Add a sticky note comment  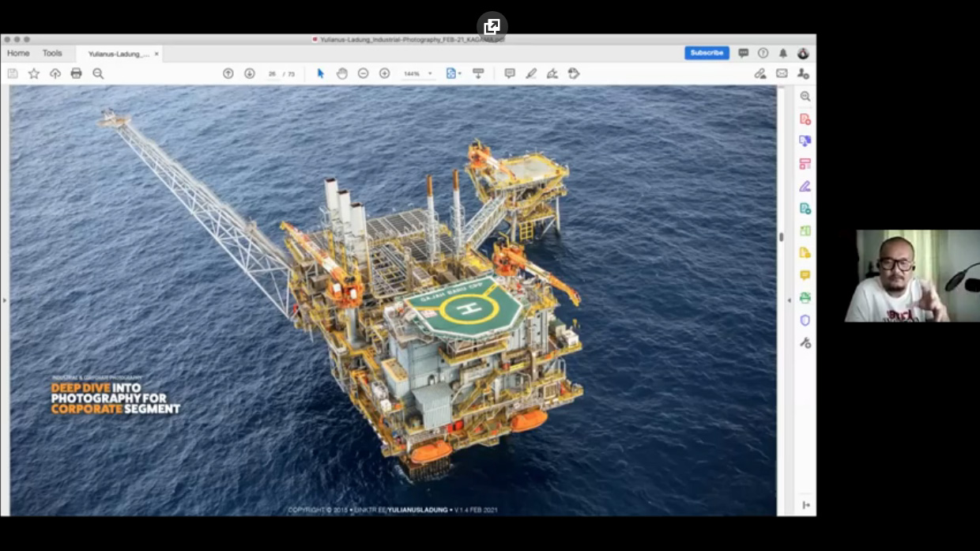[510, 74]
